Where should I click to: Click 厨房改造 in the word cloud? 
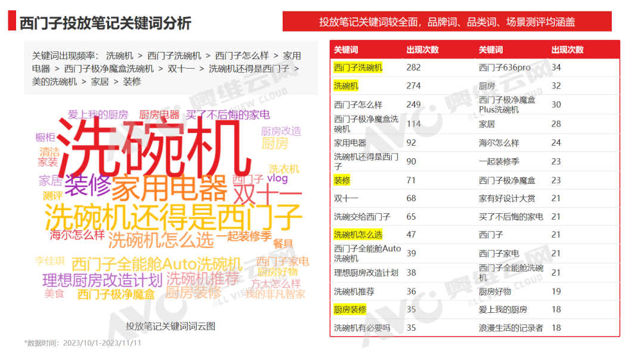point(281,131)
